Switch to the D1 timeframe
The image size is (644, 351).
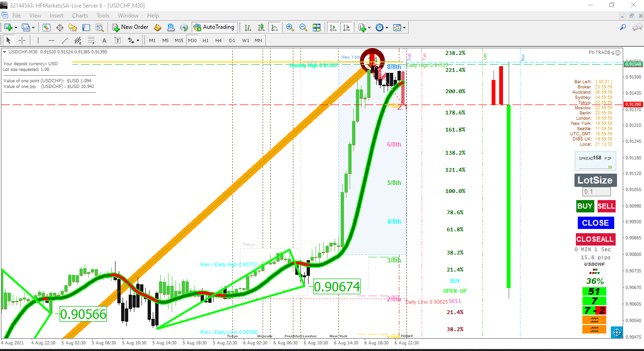[x=232, y=40]
